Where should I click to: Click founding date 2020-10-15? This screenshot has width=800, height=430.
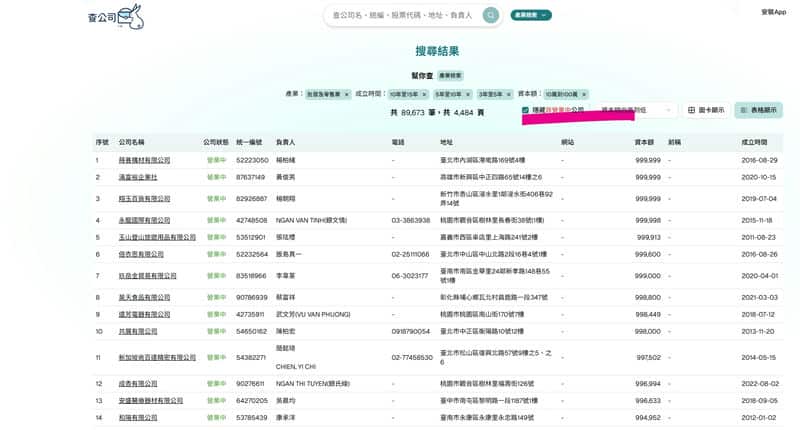point(759,177)
